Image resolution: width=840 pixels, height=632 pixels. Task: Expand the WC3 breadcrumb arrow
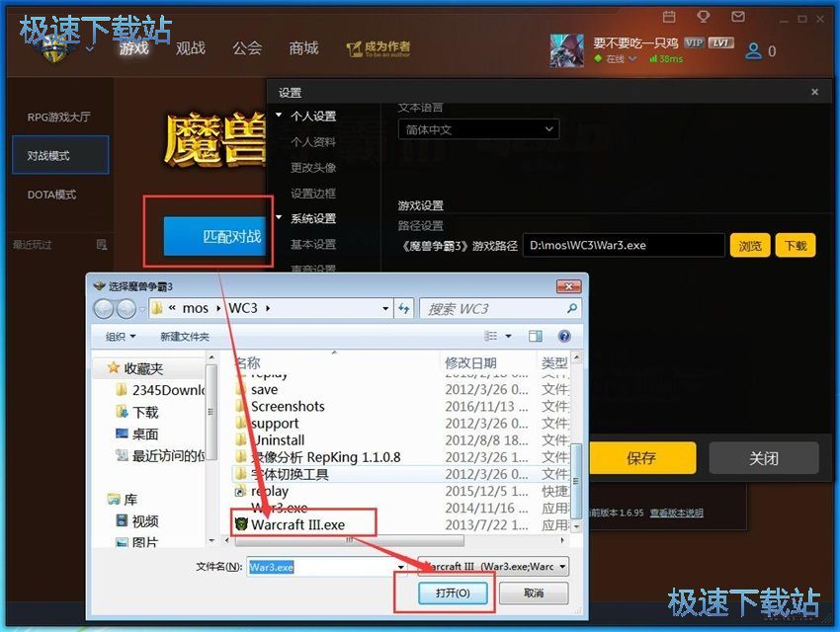click(268, 308)
